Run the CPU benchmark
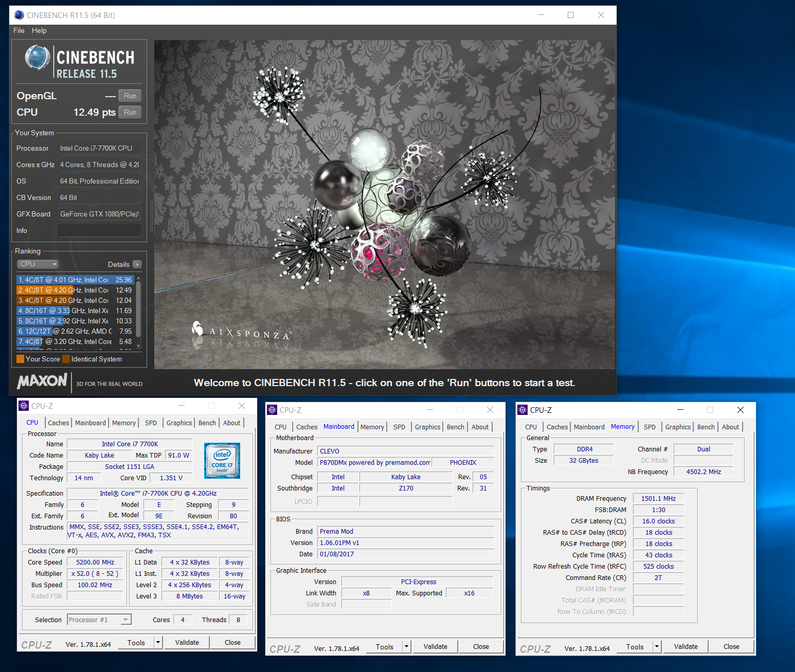 point(130,112)
